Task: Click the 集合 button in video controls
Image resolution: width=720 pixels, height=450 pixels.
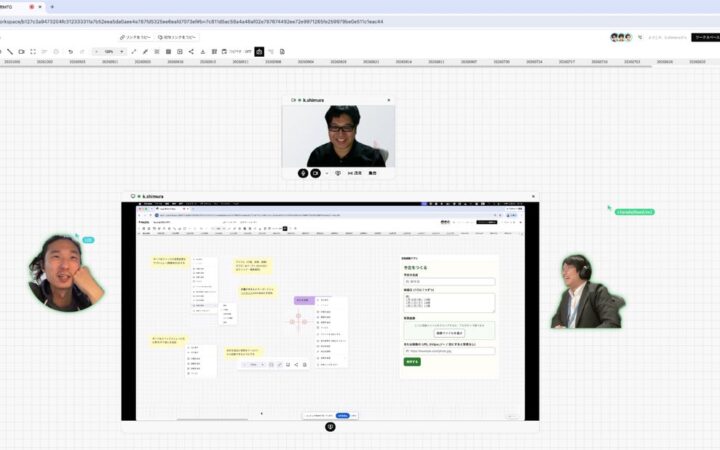Action: pos(372,173)
